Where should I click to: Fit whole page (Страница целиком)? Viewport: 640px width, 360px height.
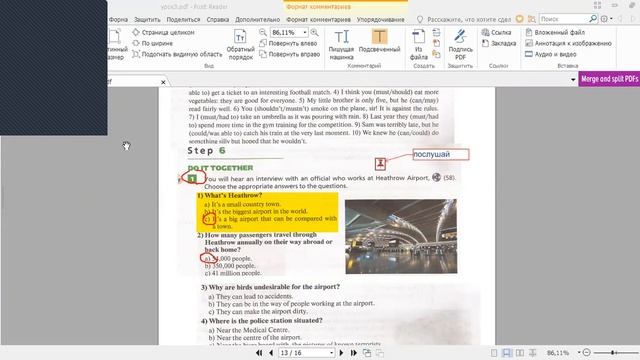coord(163,32)
